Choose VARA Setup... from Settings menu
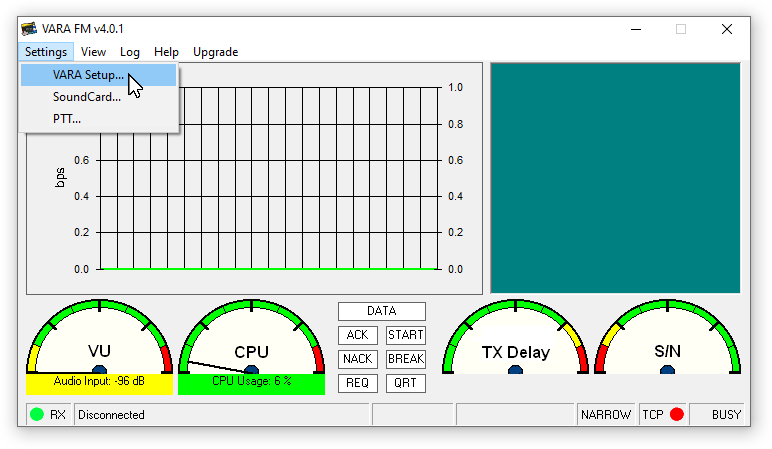This screenshot has height=449, width=772. tap(98, 75)
